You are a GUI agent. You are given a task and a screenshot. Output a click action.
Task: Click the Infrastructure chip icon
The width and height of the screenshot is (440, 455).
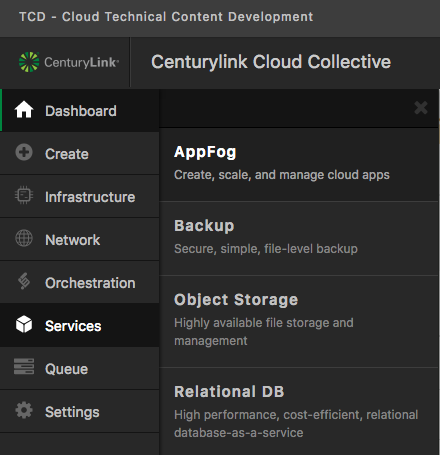[24, 195]
